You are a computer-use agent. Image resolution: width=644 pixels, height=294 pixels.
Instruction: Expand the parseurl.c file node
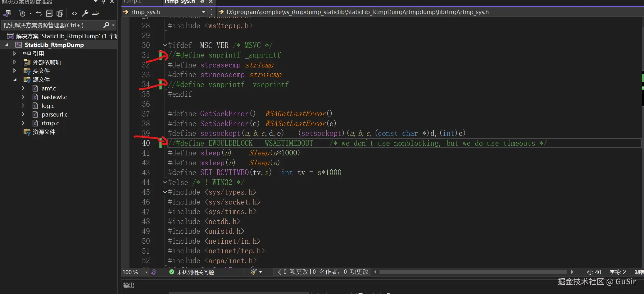(23, 114)
